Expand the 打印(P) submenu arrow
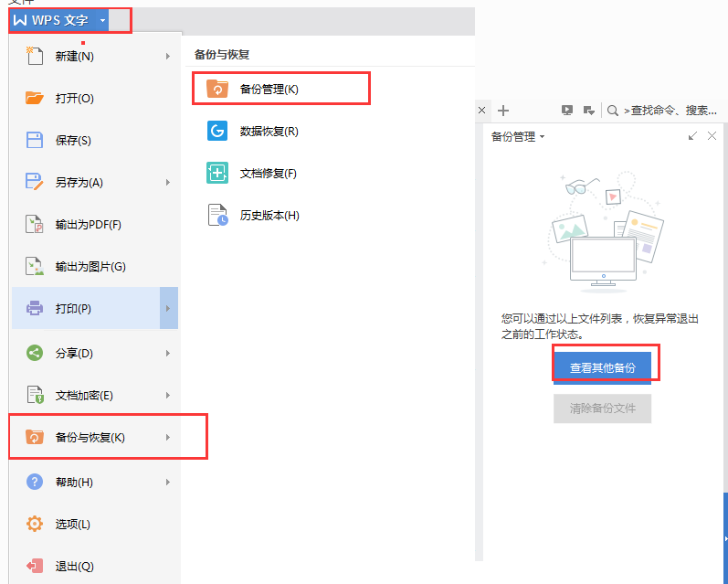This screenshot has height=584, width=728. coord(169,308)
